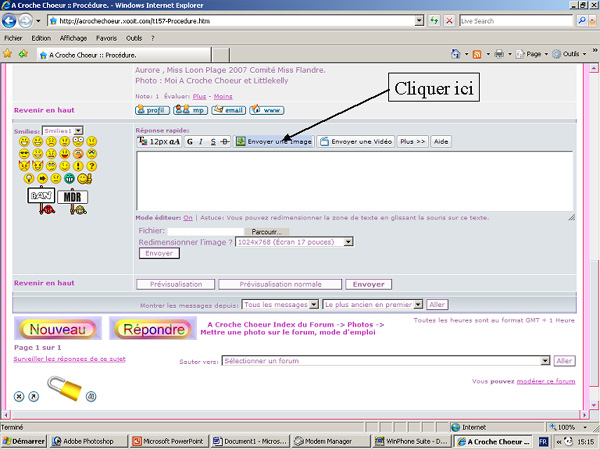
Task: Insert the question mark smiley
Action: click(91, 166)
